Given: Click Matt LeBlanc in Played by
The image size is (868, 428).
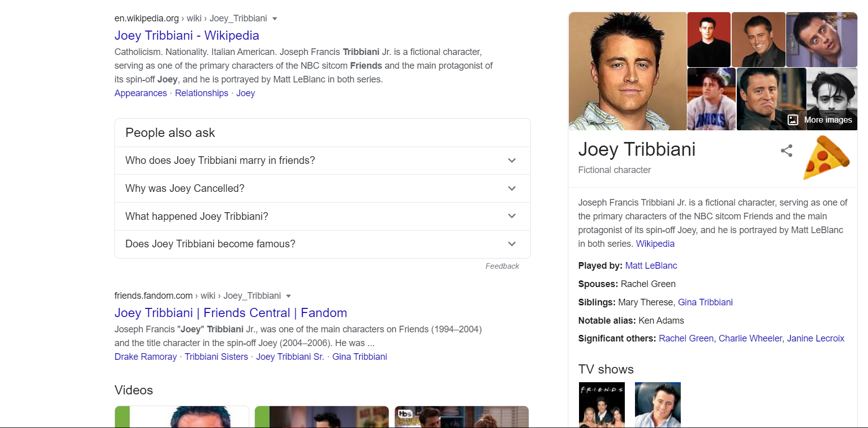Looking at the screenshot, I should tap(651, 266).
